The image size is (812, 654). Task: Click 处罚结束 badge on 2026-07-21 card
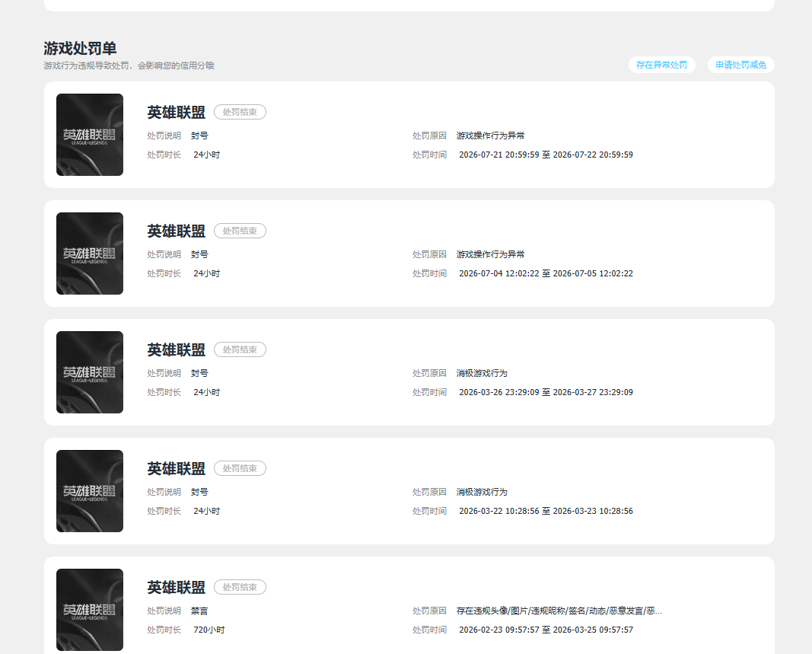click(x=240, y=112)
